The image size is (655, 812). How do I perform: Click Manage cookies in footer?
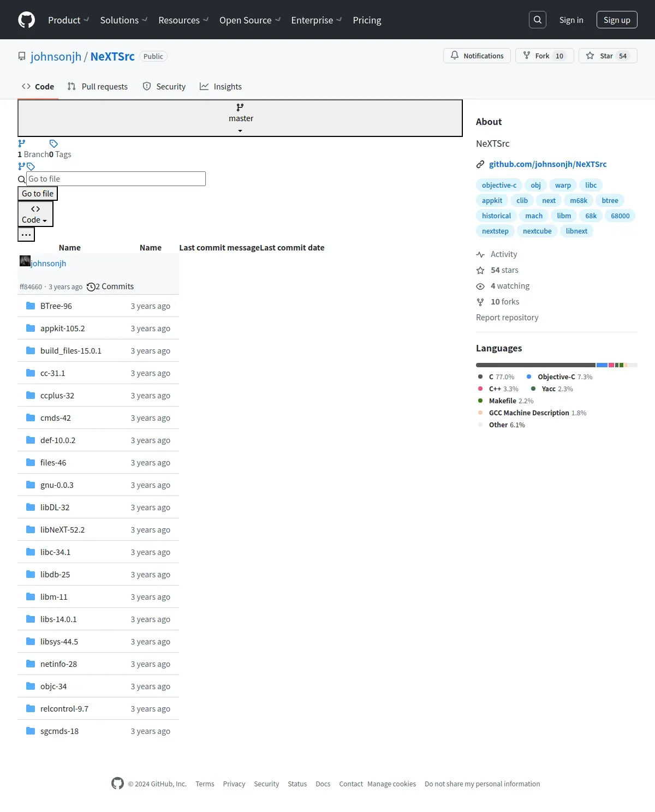point(391,784)
